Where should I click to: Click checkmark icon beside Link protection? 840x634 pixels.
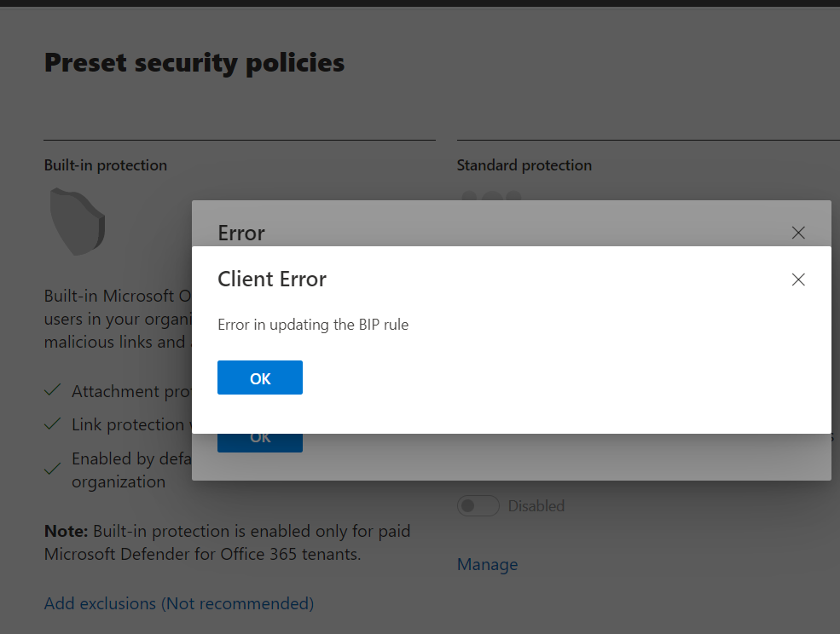[x=53, y=424]
